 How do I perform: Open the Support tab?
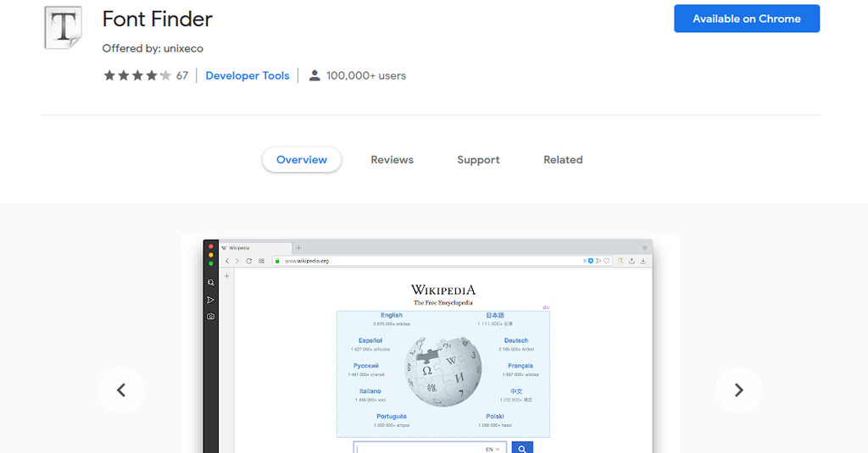click(478, 159)
